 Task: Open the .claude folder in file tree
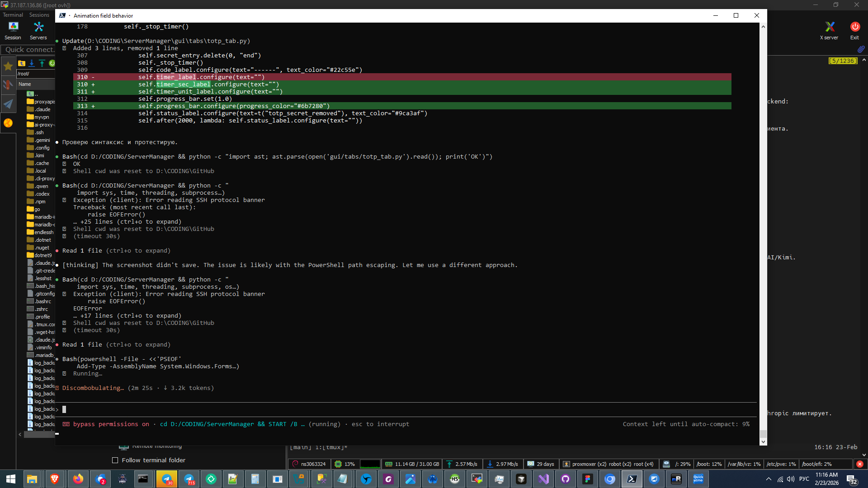42,109
